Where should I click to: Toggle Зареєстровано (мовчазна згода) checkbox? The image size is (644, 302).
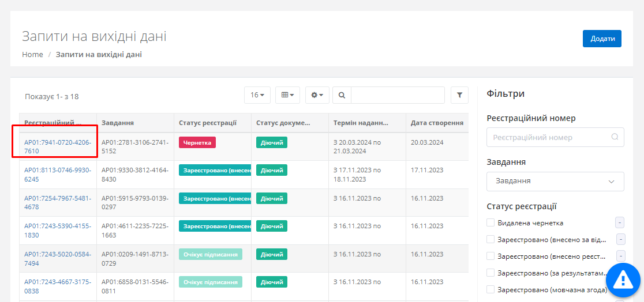tap(491, 289)
